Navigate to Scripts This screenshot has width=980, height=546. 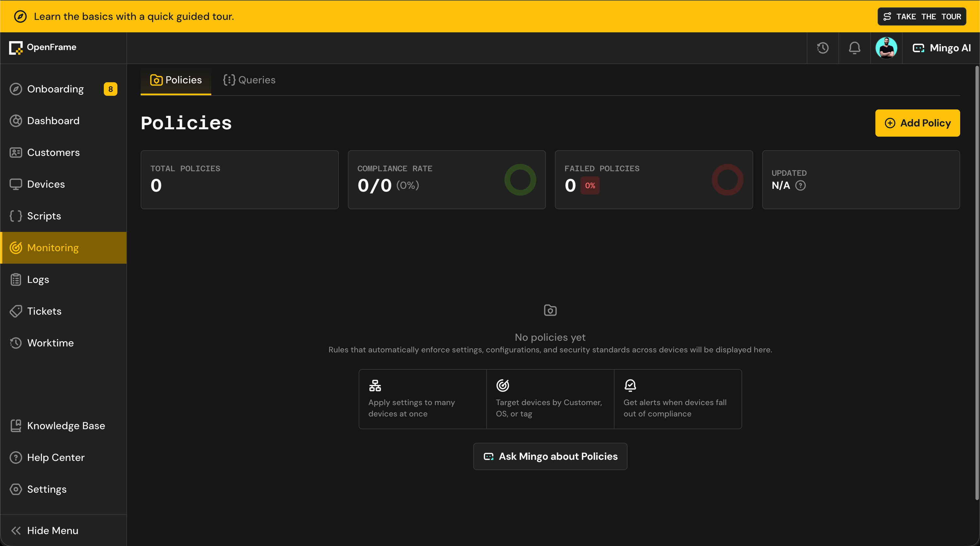(x=63, y=216)
